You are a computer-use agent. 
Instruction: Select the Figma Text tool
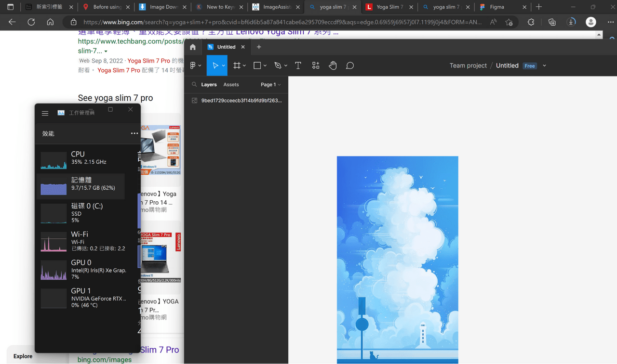298,65
